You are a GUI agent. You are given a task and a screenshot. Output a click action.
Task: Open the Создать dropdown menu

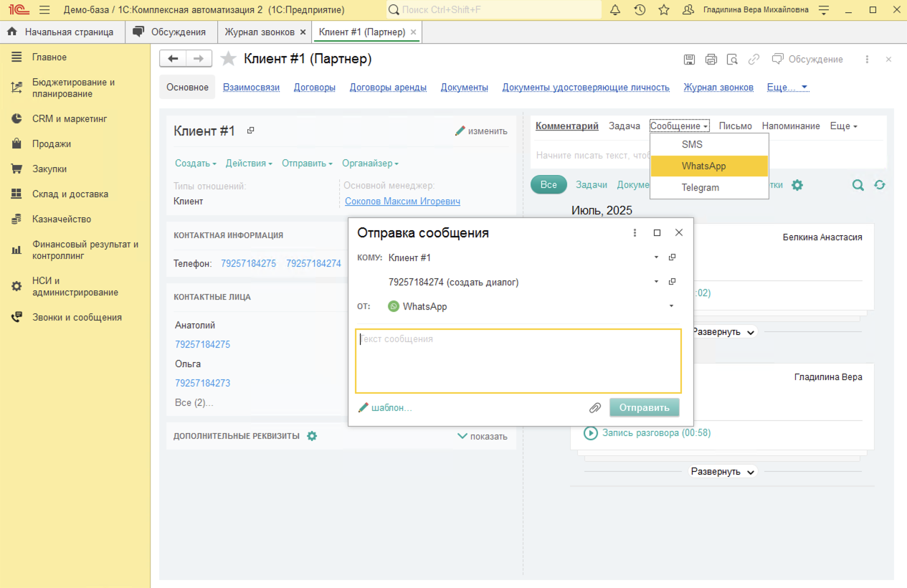pos(195,163)
